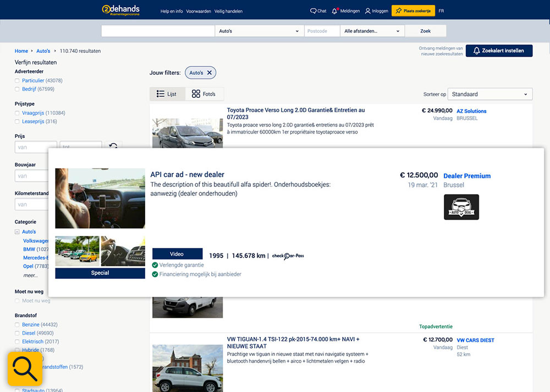Viewport: 550px width, 392px height.
Task: Select BMW category
Action: point(29,249)
